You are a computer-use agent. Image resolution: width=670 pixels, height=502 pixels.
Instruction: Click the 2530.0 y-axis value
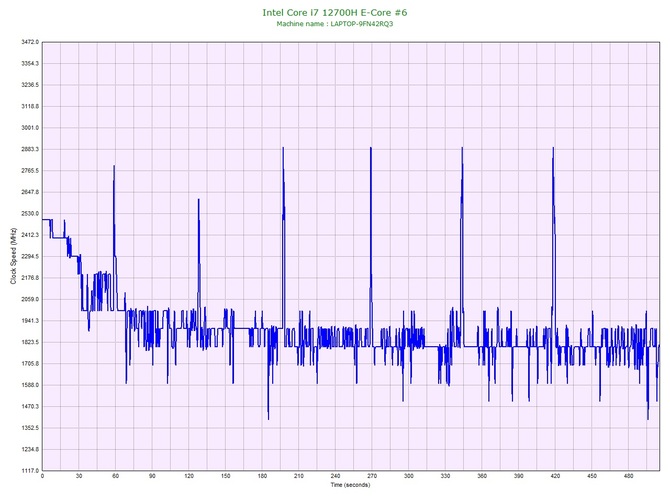(x=30, y=214)
